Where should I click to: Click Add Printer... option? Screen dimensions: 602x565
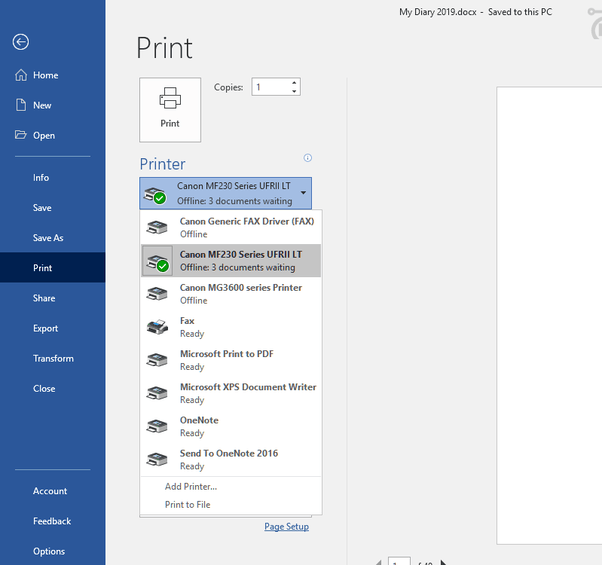click(x=191, y=487)
